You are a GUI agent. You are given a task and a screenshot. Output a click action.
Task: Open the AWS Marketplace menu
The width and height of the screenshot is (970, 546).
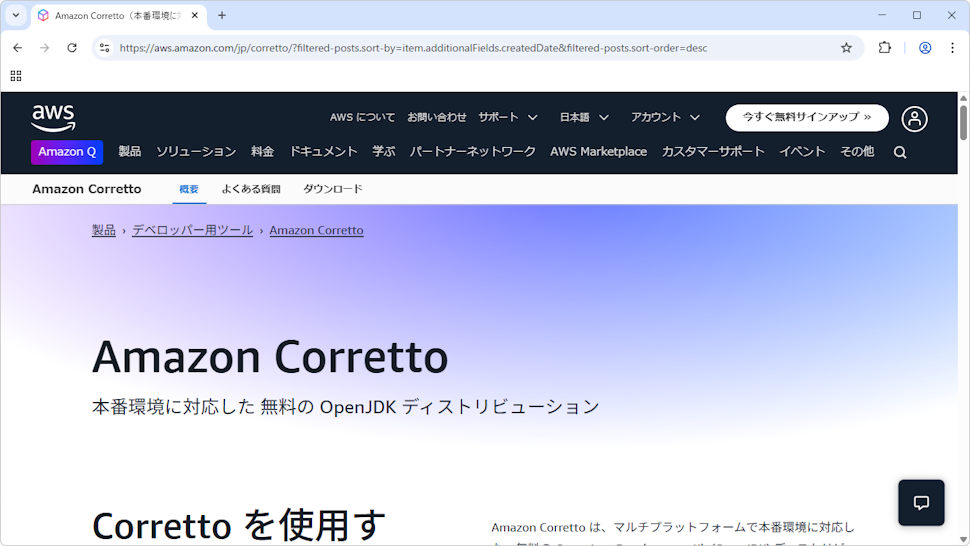[598, 151]
